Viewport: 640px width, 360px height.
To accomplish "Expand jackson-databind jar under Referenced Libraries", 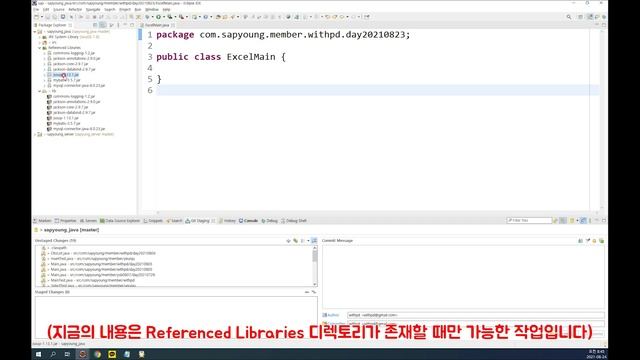I will point(44,69).
